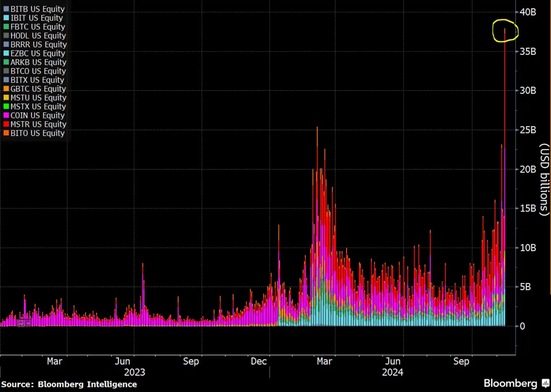Image resolution: width=551 pixels, height=392 pixels.
Task: Click the magenta COIN US Equity legend square
Action: [x=6, y=115]
